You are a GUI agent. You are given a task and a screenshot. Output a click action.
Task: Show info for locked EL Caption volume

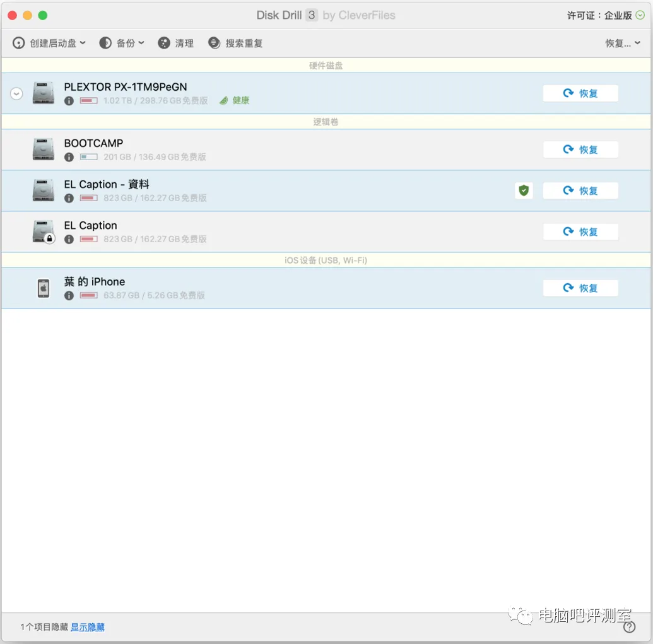point(69,239)
